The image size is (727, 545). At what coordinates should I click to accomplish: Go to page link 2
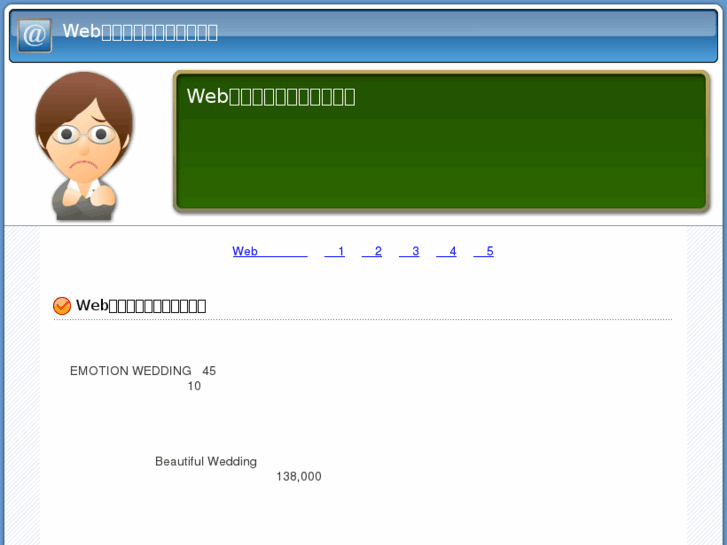[372, 251]
